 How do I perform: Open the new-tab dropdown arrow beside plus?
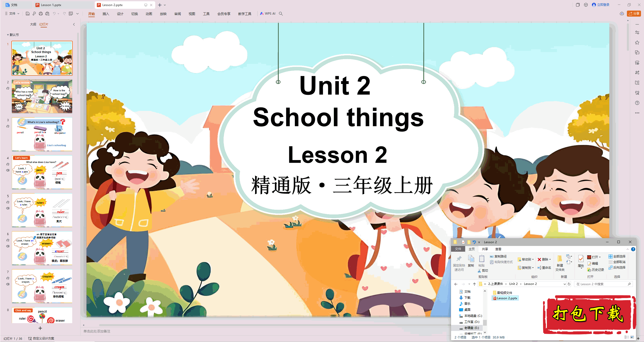pyautogui.click(x=165, y=5)
